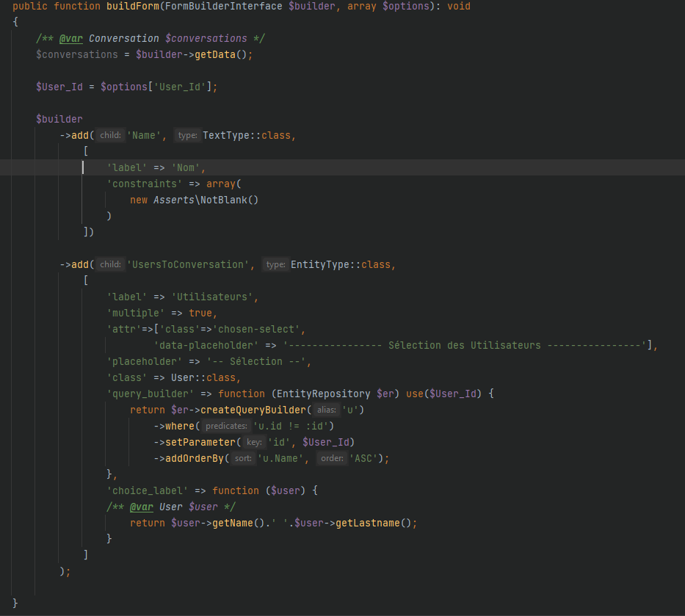This screenshot has height=616, width=685.
Task: Click the $options['User_Id'] key string
Action: [180, 87]
